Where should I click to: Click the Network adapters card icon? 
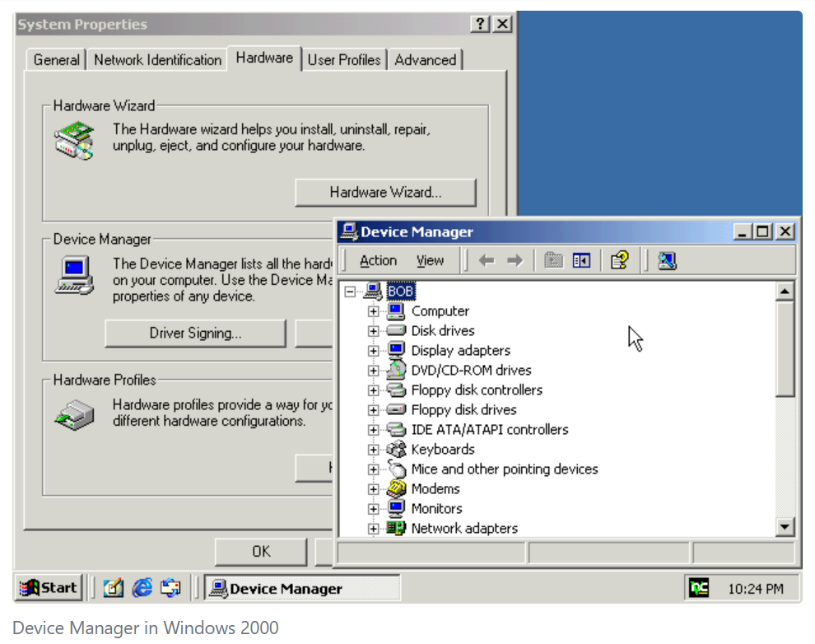(396, 528)
